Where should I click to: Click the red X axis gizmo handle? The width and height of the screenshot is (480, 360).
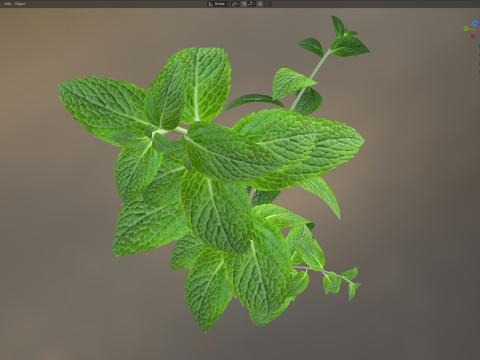tap(473, 36)
